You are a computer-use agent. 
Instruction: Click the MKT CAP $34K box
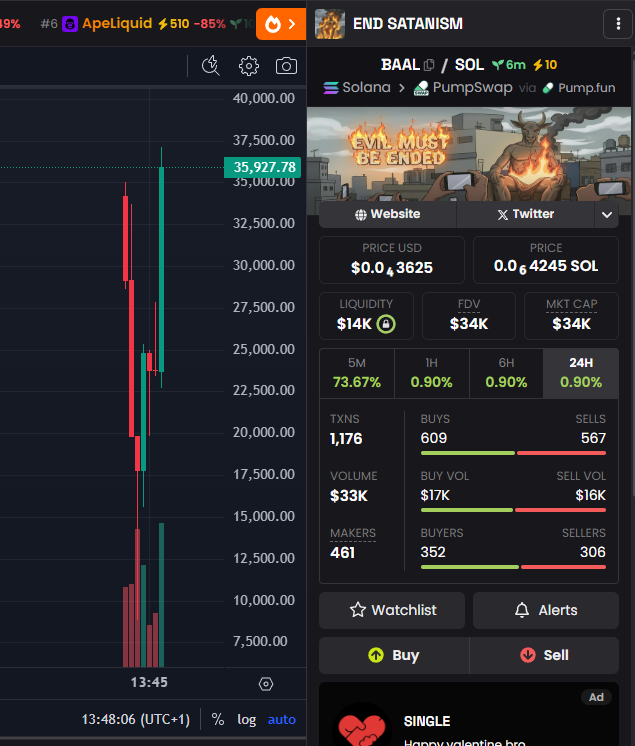coord(571,316)
